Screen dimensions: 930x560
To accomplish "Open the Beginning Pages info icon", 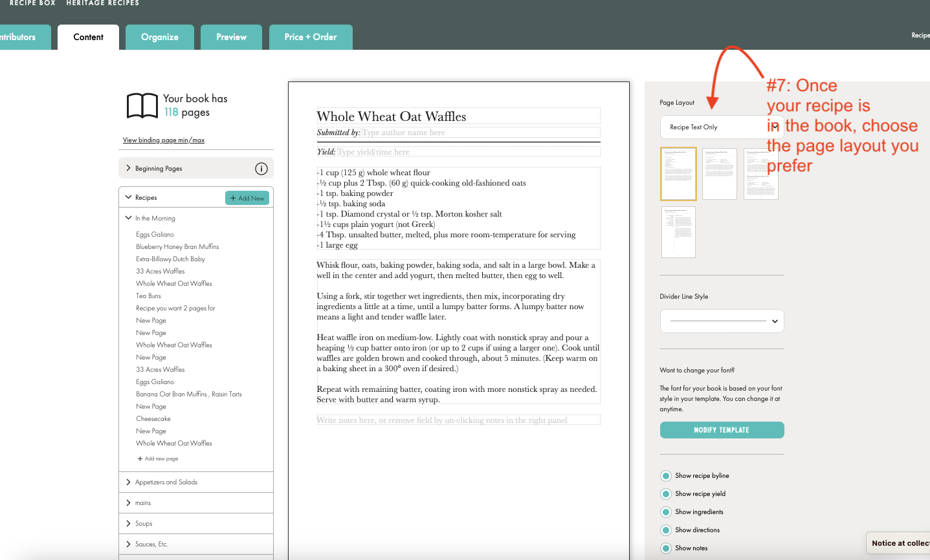I will coord(261,168).
